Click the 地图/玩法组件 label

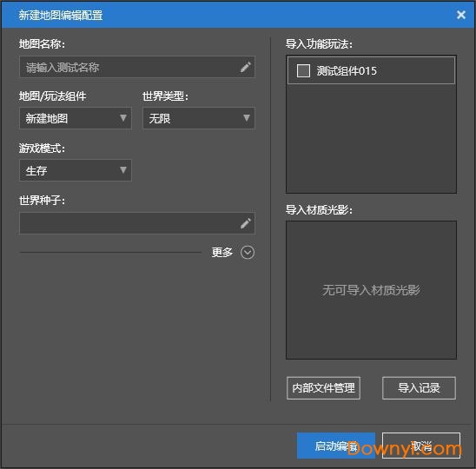pyautogui.click(x=52, y=96)
